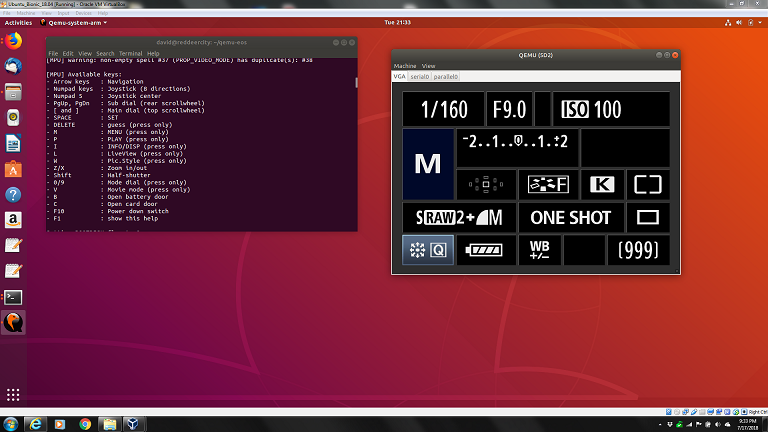Select SRAW2+M image quality tile

(x=459, y=217)
